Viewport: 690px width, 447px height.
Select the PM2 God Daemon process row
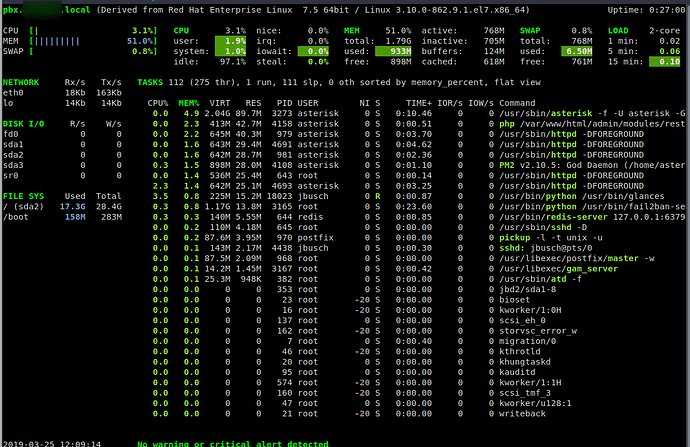click(416, 165)
